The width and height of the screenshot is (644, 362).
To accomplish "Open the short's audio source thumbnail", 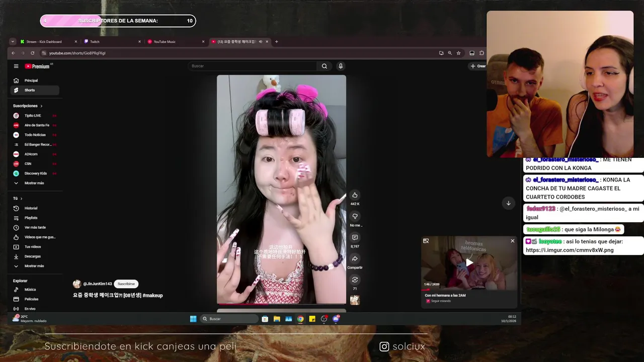I will click(x=355, y=300).
